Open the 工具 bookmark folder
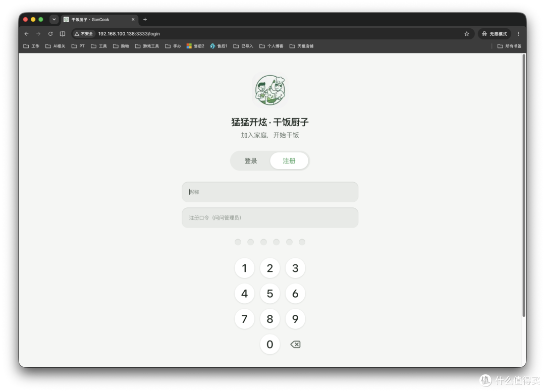The height and width of the screenshot is (392, 545). click(99, 46)
